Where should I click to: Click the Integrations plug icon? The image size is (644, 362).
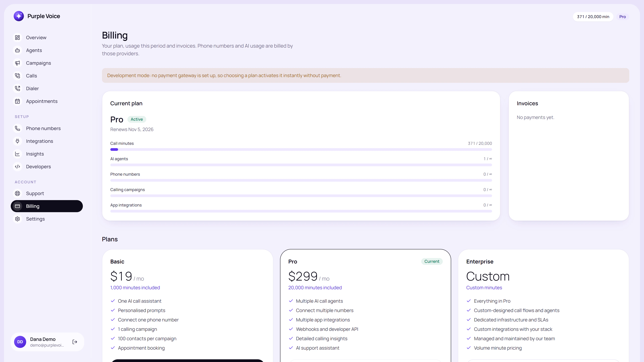pyautogui.click(x=17, y=141)
